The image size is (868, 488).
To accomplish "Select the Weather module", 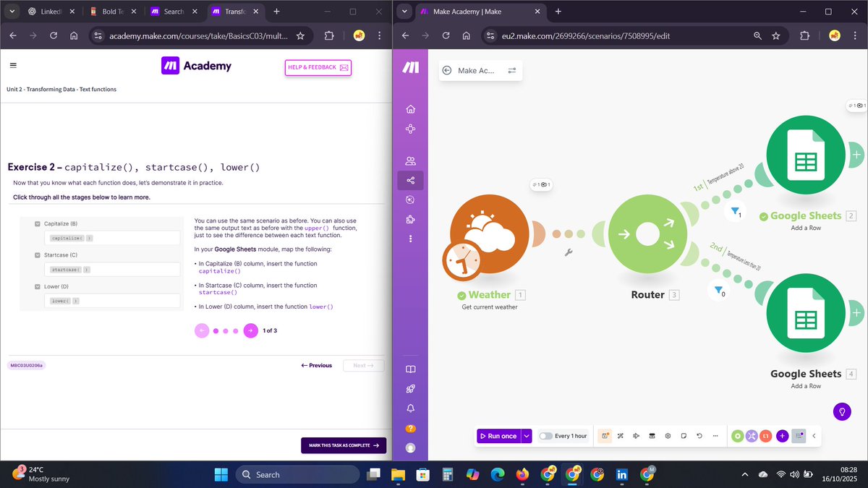I will click(489, 233).
